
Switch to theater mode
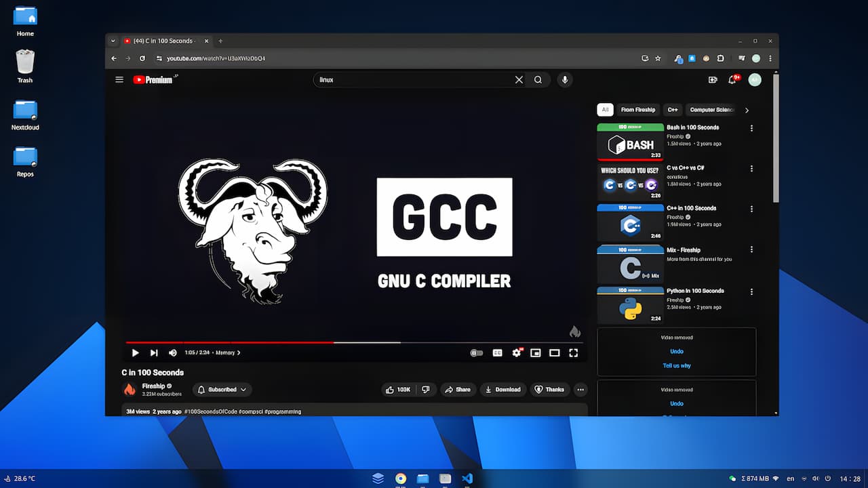(554, 352)
